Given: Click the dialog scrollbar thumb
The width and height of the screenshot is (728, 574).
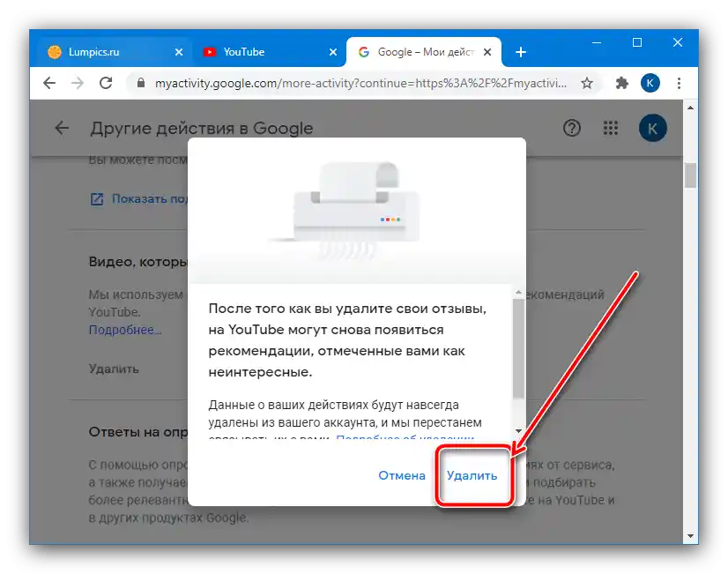Looking at the screenshot, I should point(518,348).
